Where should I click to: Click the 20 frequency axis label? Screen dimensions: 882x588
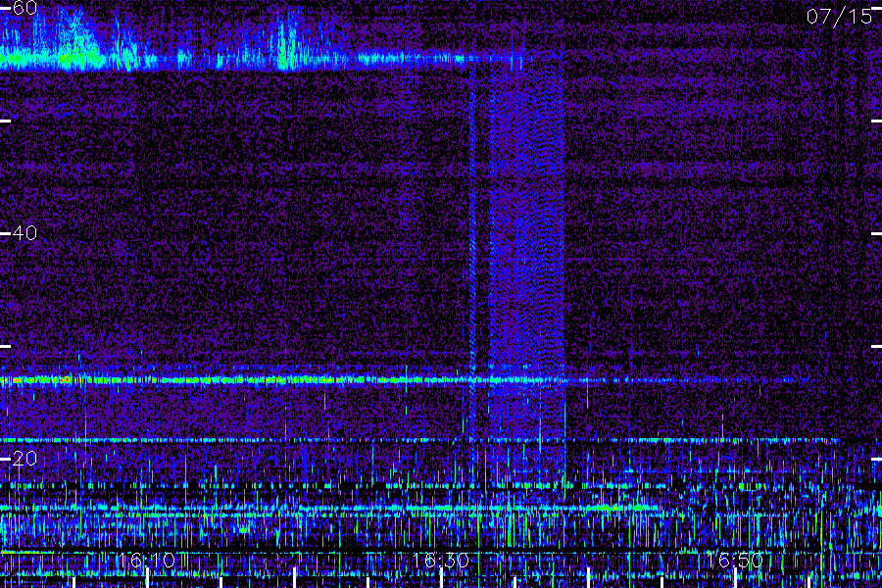24,459
